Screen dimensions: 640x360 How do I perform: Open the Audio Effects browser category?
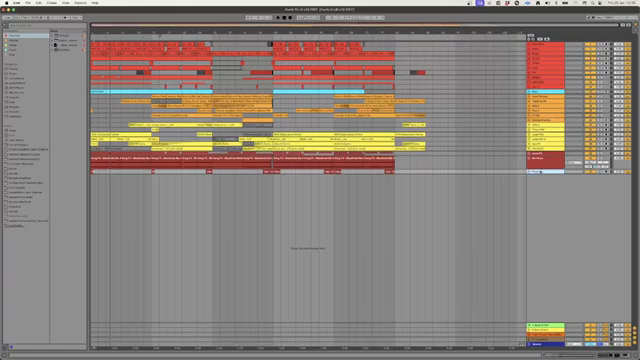pos(17,83)
